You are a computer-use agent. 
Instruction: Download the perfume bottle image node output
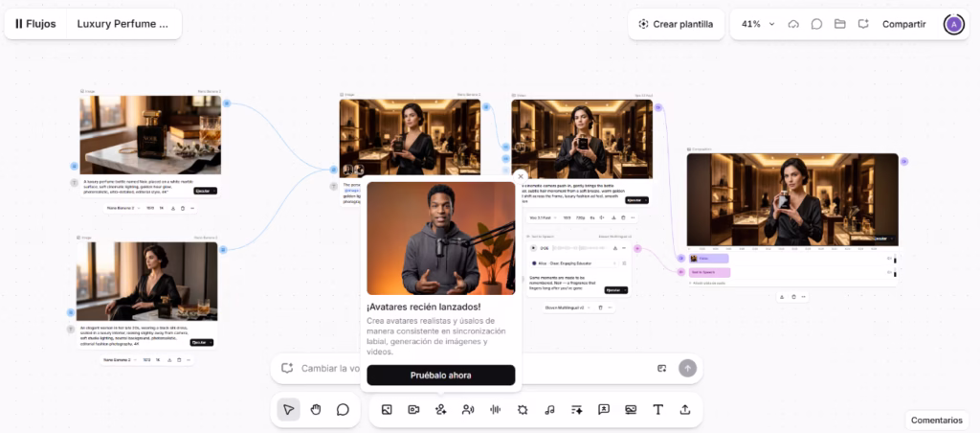pyautogui.click(x=173, y=208)
